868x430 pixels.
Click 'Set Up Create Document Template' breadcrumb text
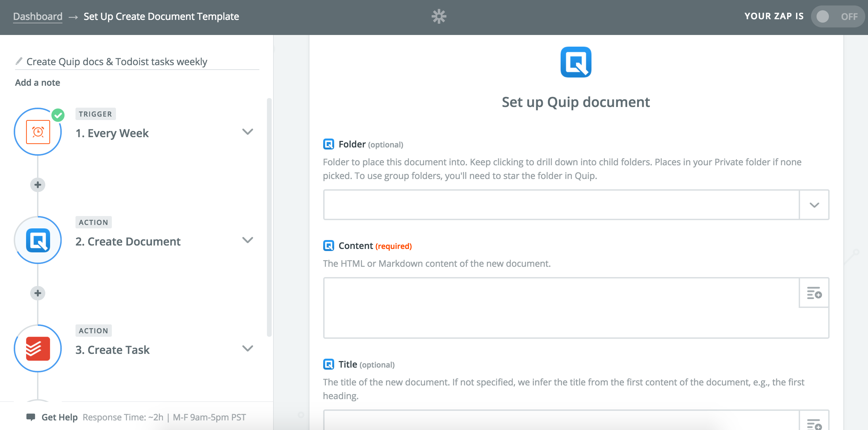pyautogui.click(x=161, y=16)
